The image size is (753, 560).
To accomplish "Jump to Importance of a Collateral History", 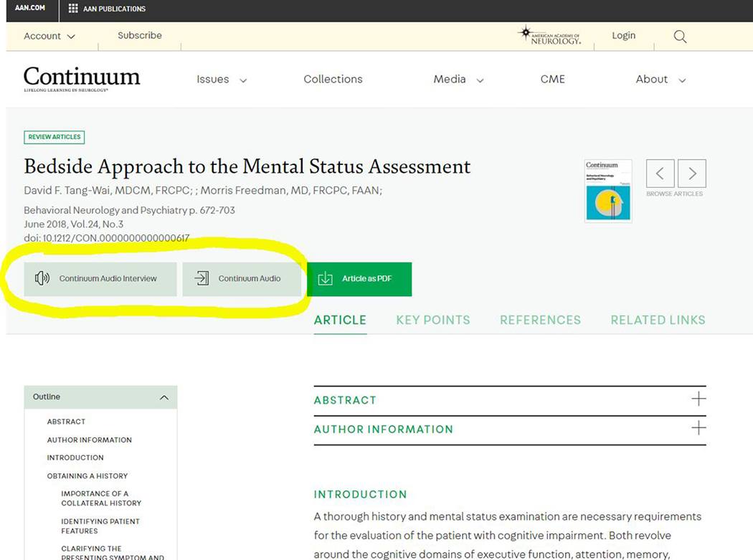I will pos(101,498).
